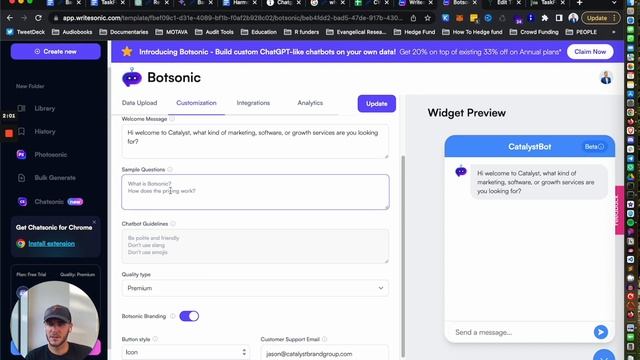
Task: Click the URL address bar
Action: pos(233,18)
